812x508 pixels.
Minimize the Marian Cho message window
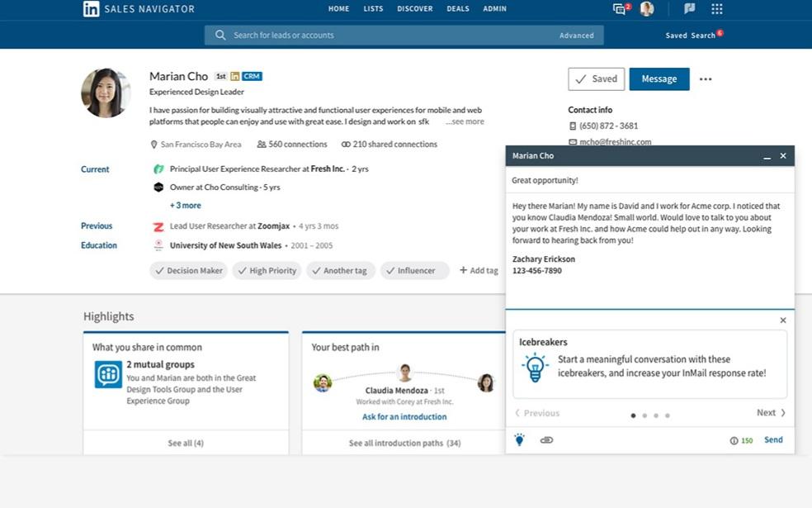767,156
